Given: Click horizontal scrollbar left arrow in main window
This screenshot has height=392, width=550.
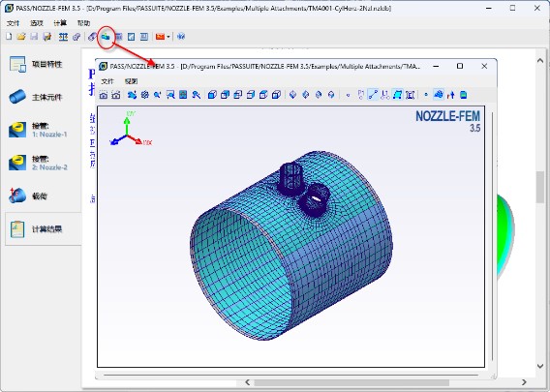Looking at the screenshot, I should pyautogui.click(x=248, y=382).
